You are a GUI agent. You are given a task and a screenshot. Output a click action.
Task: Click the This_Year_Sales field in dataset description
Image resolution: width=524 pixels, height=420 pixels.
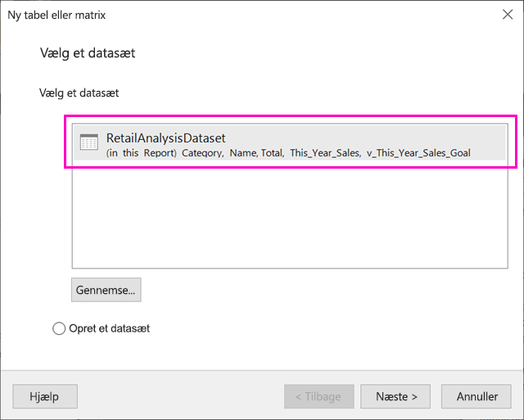tap(326, 153)
